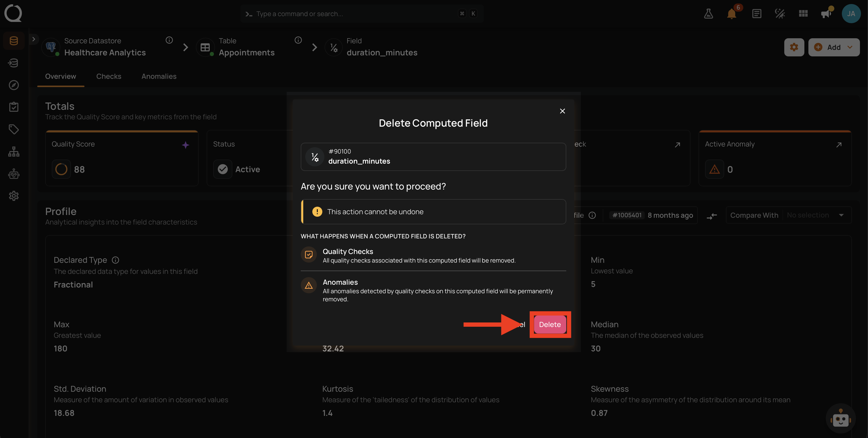Open the enrichment datastores sidebar icon
868x438 pixels.
coord(14,63)
